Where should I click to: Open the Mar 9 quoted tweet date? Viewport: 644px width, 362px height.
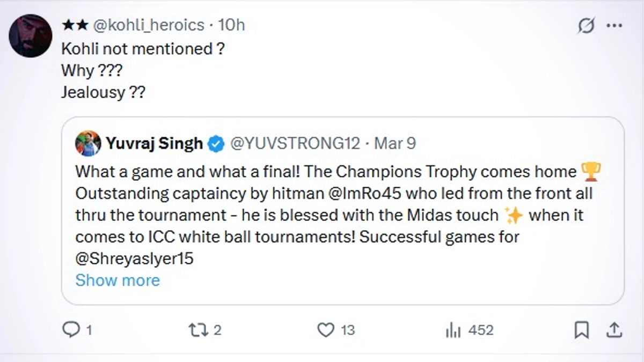tap(394, 143)
